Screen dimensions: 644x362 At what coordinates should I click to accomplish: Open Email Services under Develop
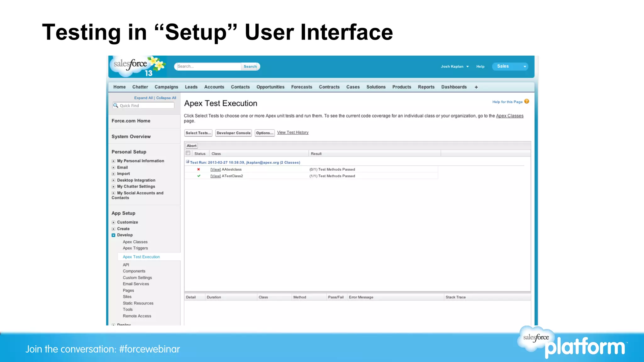tap(136, 284)
